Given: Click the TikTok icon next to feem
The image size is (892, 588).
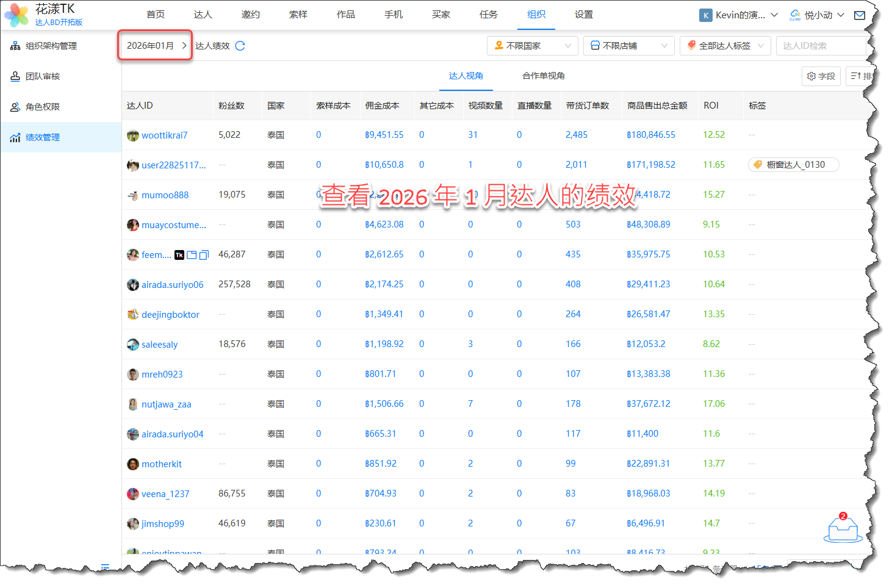Looking at the screenshot, I should [179, 255].
